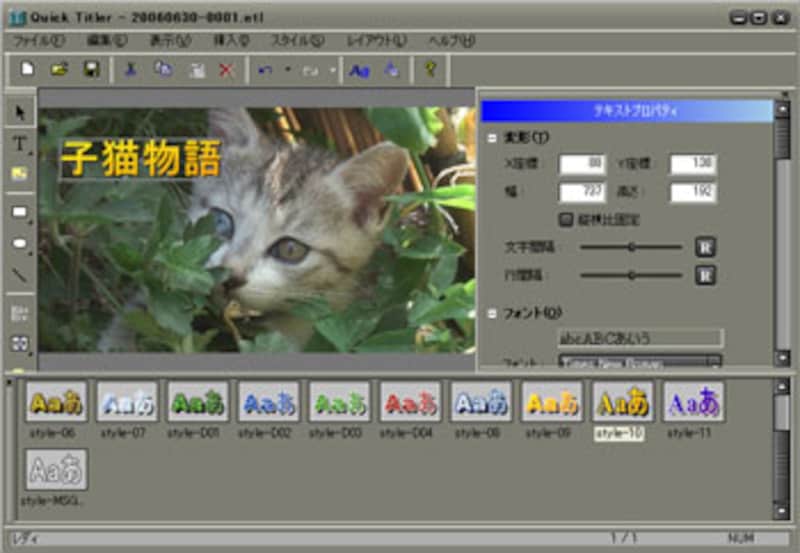This screenshot has height=553, width=800.
Task: Pick the rectangle shape tool
Action: [x=19, y=212]
